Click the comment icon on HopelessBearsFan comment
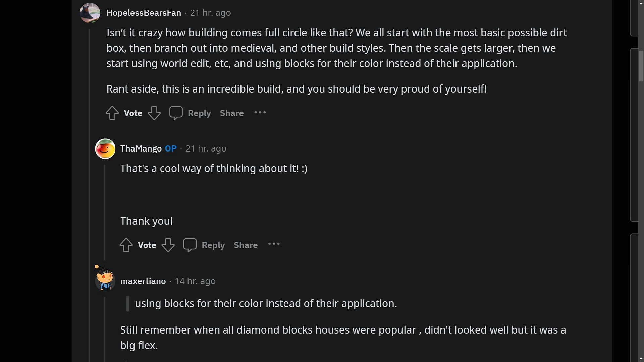This screenshot has height=362, width=644. click(x=176, y=113)
